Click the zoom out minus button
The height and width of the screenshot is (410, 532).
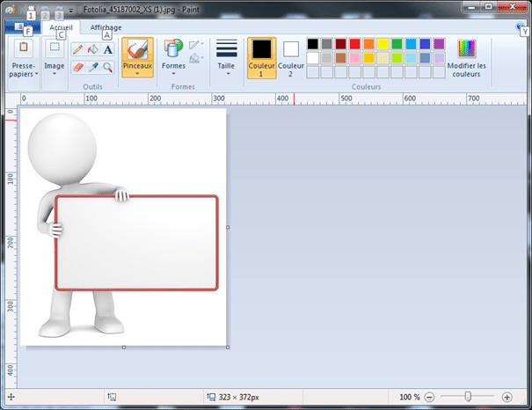tap(430, 397)
